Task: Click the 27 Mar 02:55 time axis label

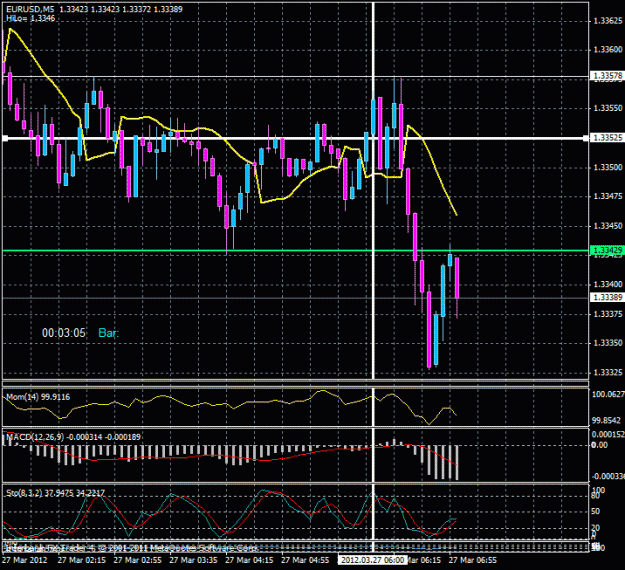Action: point(138,560)
